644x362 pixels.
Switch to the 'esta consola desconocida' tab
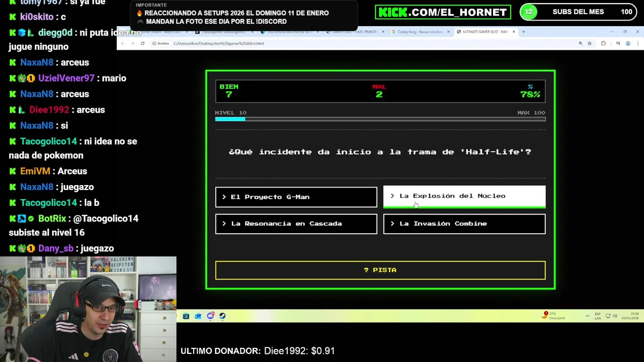coord(289,32)
